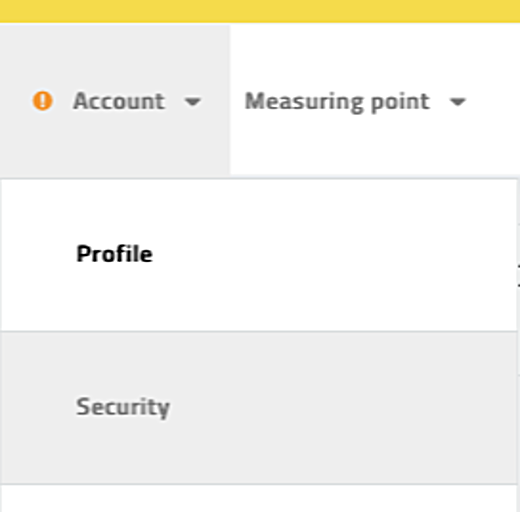This screenshot has height=512, width=520.
Task: Select the empty row below Security
Action: pyautogui.click(x=259, y=498)
